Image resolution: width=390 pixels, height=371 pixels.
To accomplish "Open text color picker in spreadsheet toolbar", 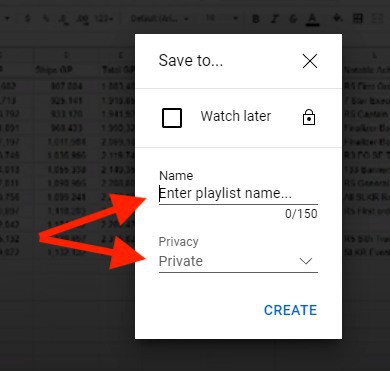I will (x=312, y=19).
